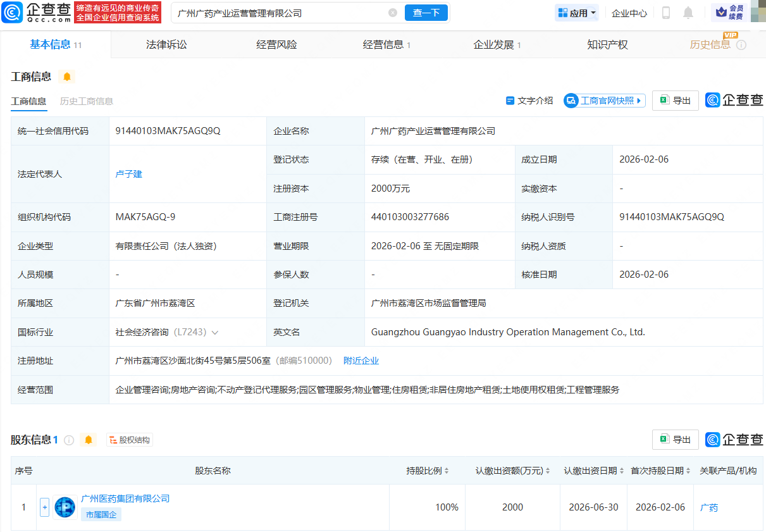Click the mobile phone icon in top bar
Screen dimensions: 766x532
pyautogui.click(x=665, y=13)
